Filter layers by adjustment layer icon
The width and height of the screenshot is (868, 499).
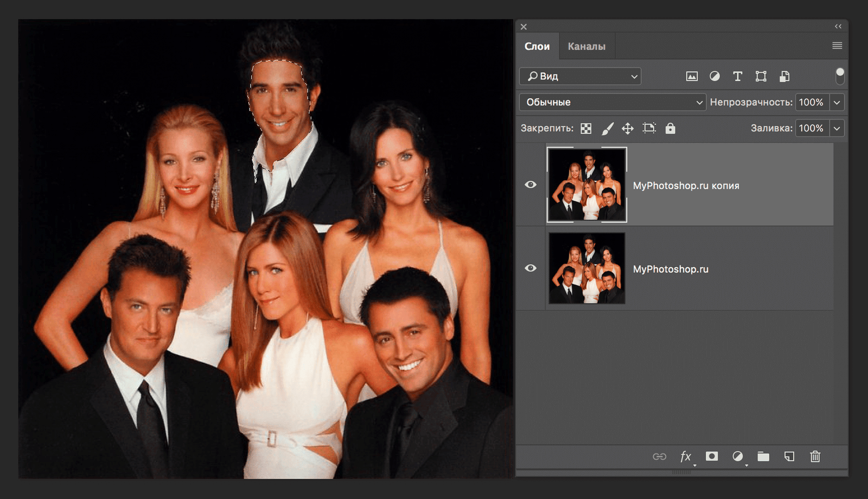[x=714, y=77]
